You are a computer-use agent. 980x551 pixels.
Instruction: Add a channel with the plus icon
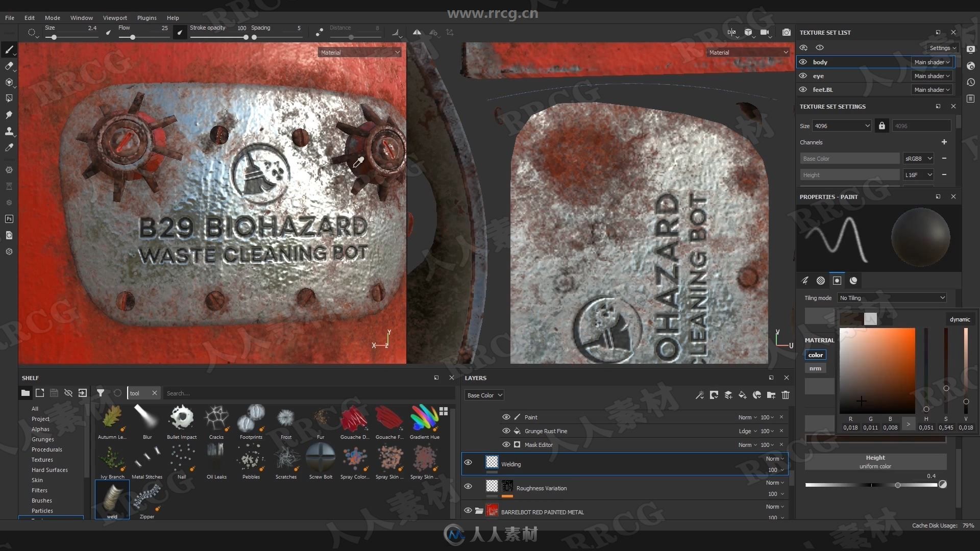(944, 142)
